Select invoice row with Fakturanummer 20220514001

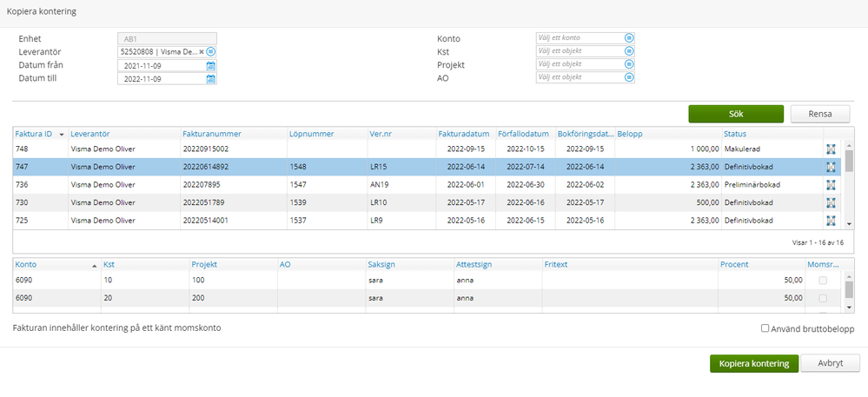(x=427, y=221)
